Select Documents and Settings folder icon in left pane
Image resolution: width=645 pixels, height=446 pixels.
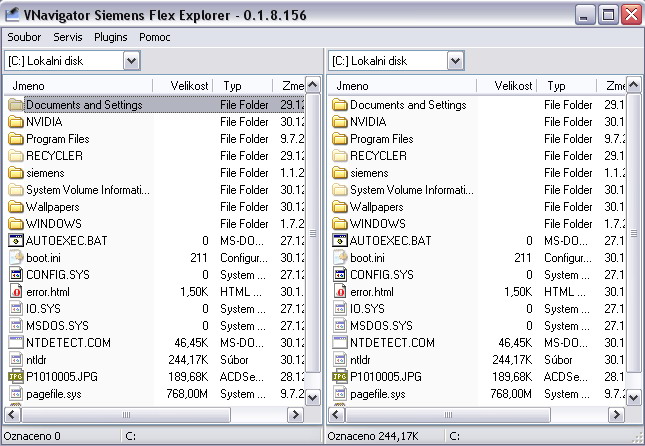pyautogui.click(x=16, y=105)
